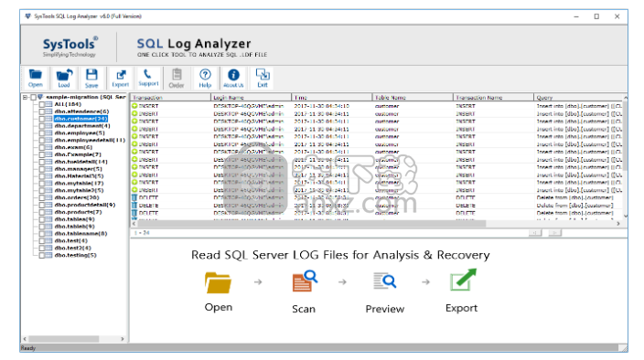Click the Save toolbar icon
644x360 pixels.
[x=91, y=78]
